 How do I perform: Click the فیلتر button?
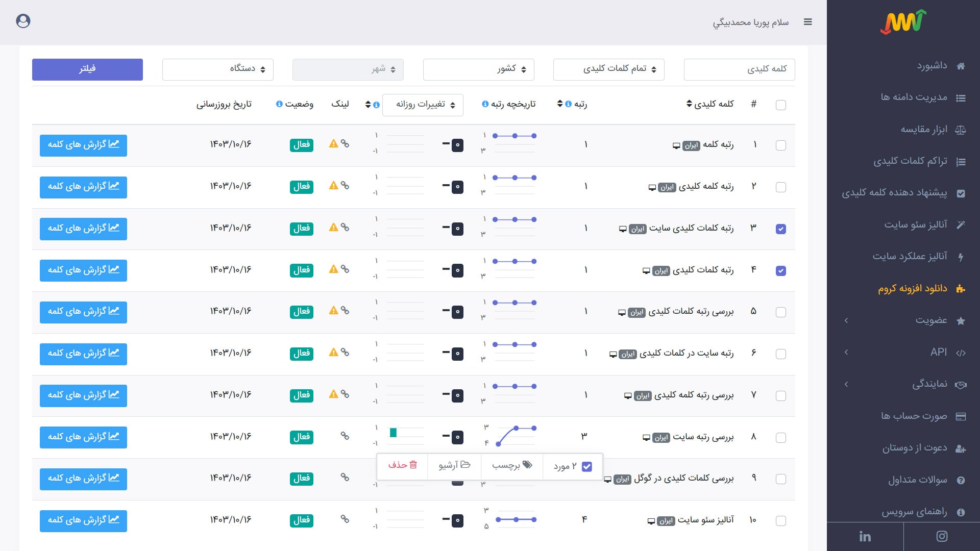coord(87,69)
